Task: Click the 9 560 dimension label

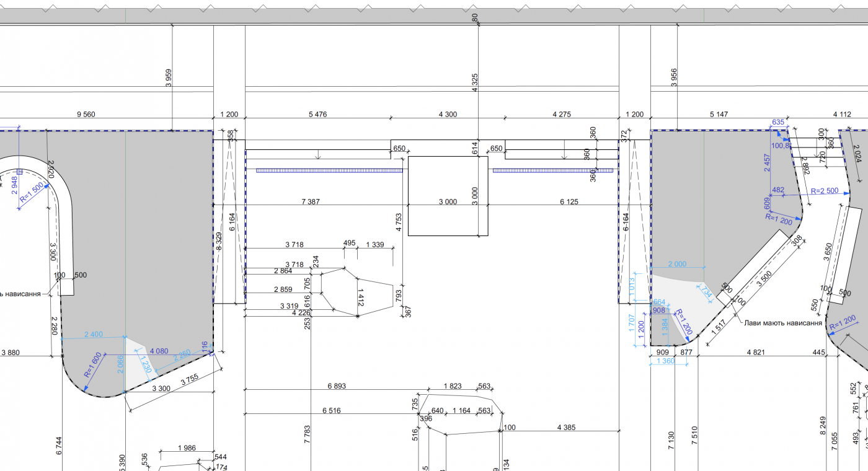Action: [x=86, y=115]
